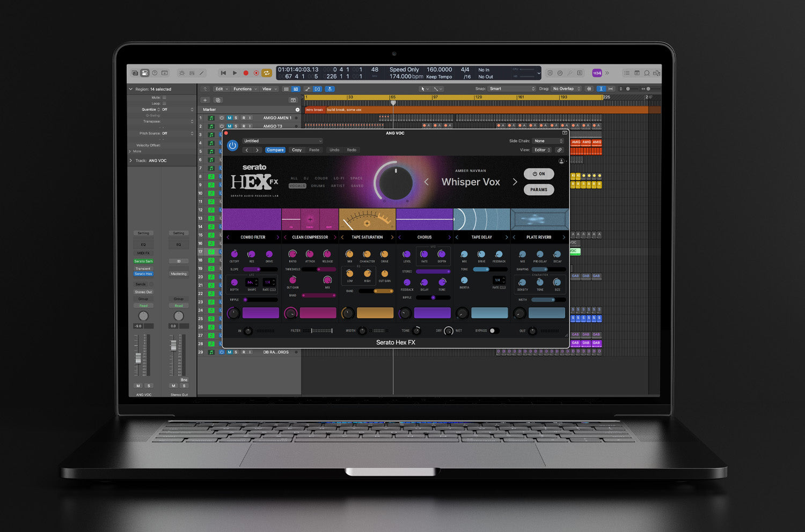The width and height of the screenshot is (805, 532).
Task: Toggle the Bypass switch
Action: (493, 331)
